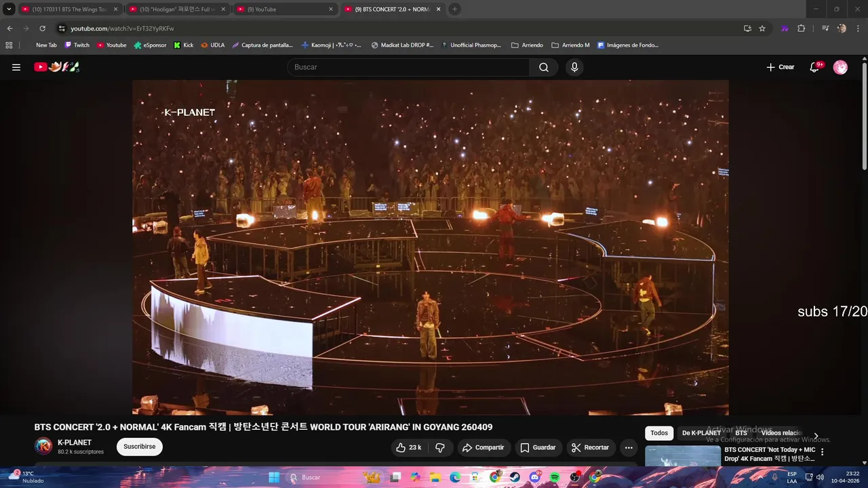Open Chrome extensions puzzle icon
Viewport: 868px width, 488px height.
point(801,28)
